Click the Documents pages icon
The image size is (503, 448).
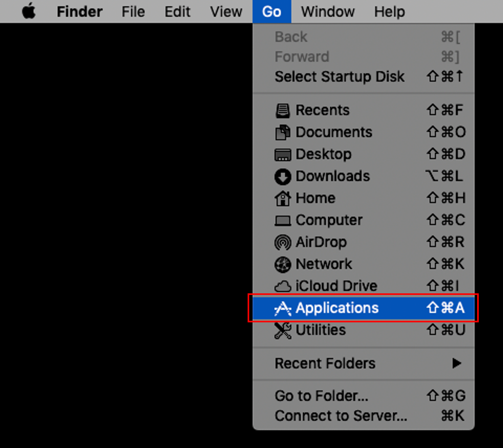[283, 133]
